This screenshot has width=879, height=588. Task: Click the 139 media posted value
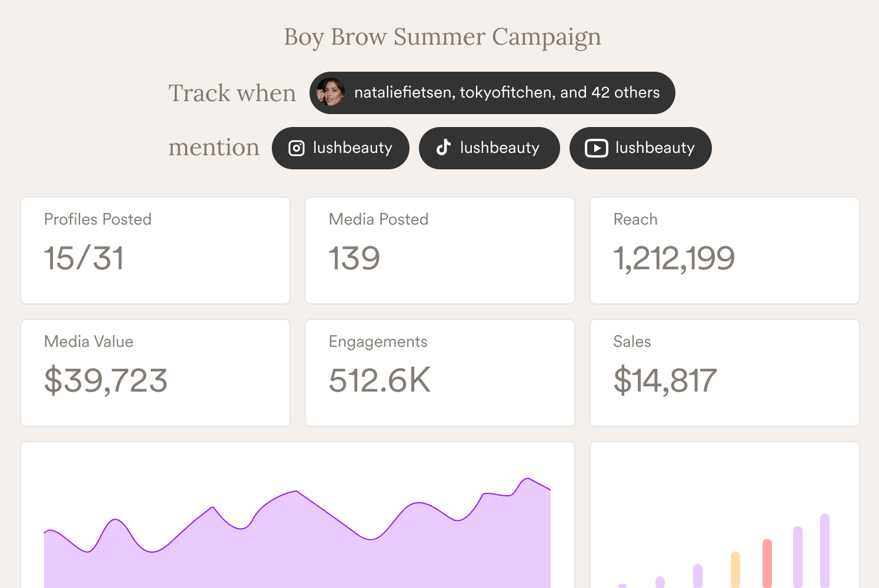(354, 259)
